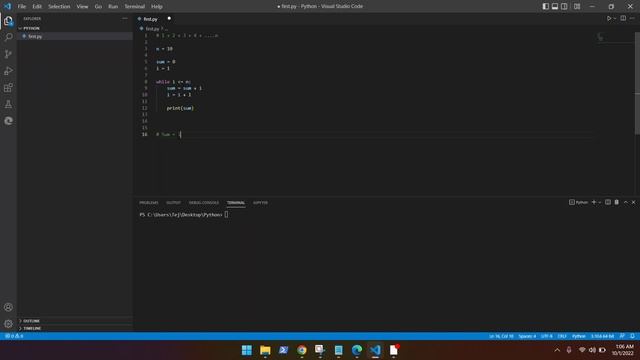Select first.py in the Explorer tree
This screenshot has width=640, height=360.
pos(35,36)
